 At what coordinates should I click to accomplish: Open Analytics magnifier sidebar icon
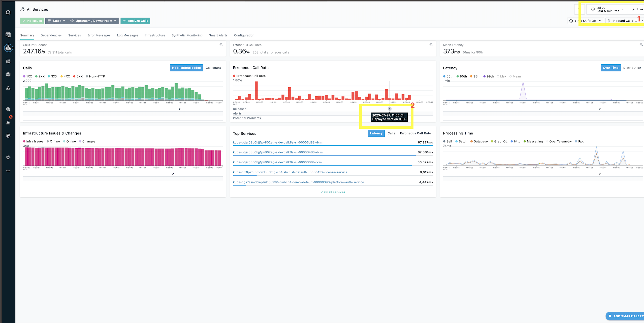click(8, 109)
